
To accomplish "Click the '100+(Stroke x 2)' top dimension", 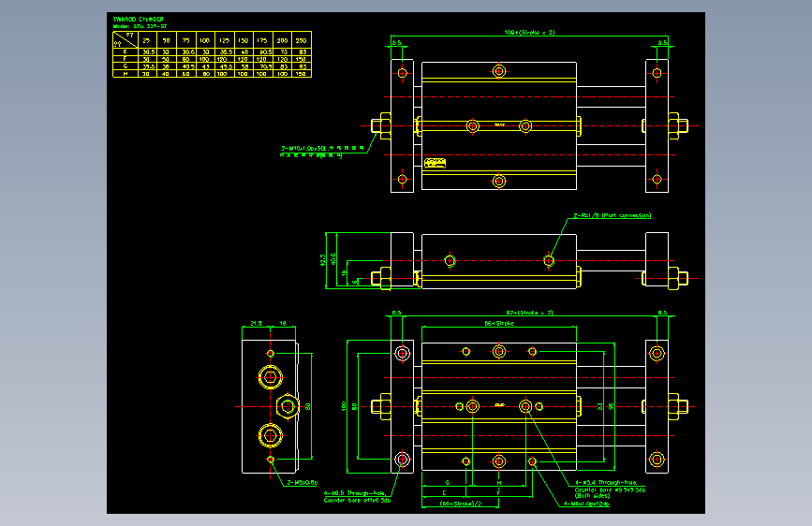I will 529,32.
